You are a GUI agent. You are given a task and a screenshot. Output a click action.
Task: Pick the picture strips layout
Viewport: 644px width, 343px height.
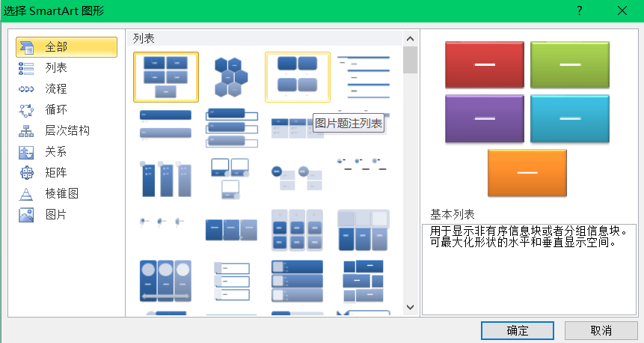pyautogui.click(x=232, y=281)
